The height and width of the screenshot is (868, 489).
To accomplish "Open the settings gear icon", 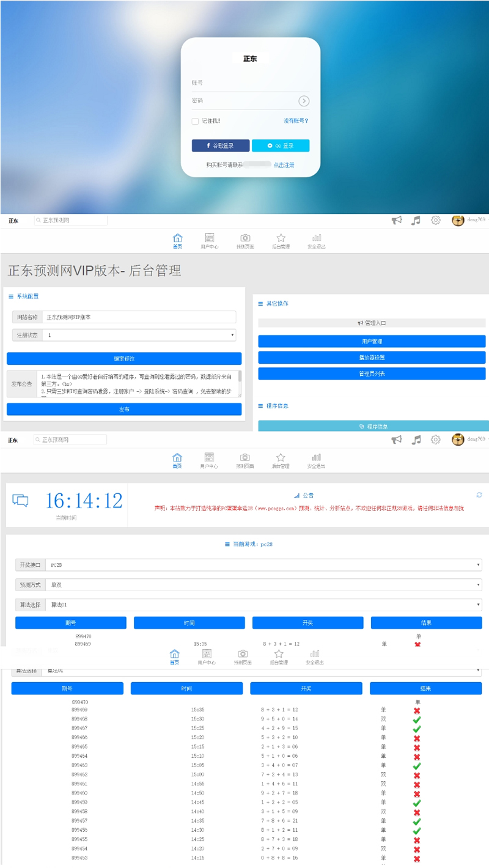I will click(435, 221).
